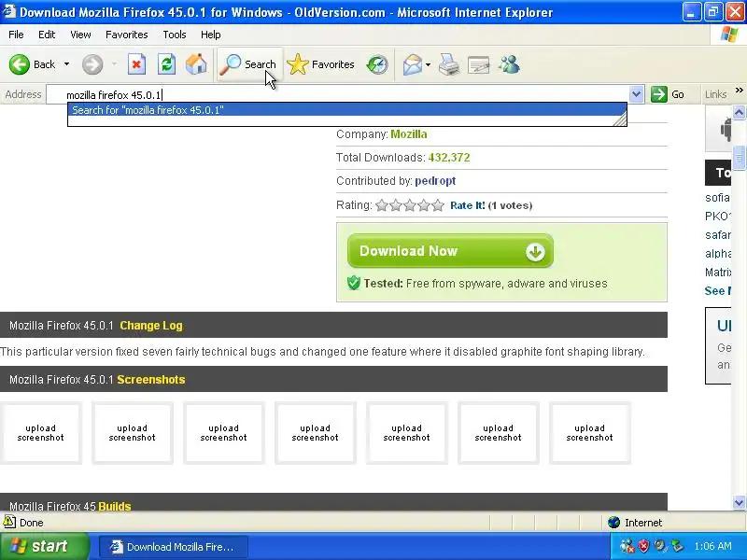Click the Screenshots section heading
This screenshot has height=560, width=747.
tap(151, 380)
